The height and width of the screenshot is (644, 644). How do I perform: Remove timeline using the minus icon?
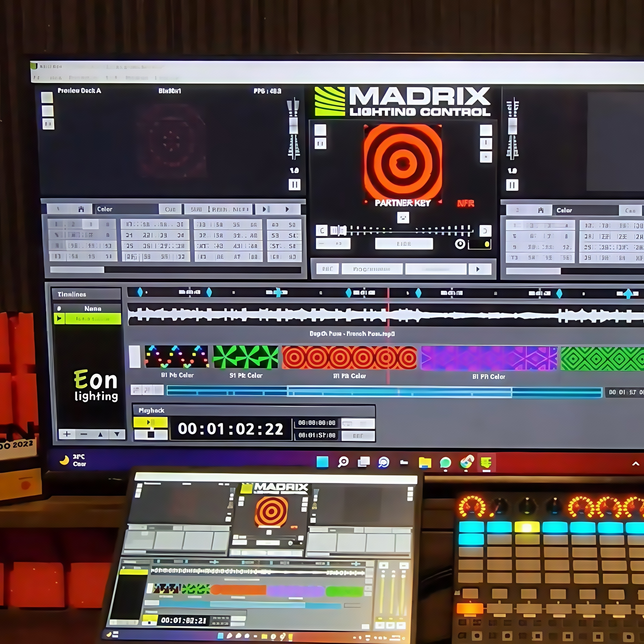(84, 434)
